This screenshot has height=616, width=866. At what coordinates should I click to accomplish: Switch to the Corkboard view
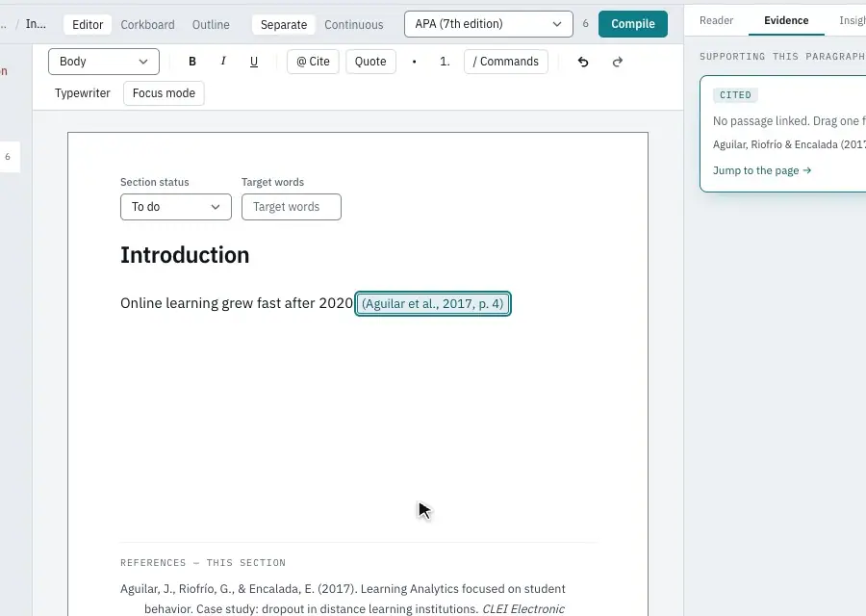(x=147, y=24)
